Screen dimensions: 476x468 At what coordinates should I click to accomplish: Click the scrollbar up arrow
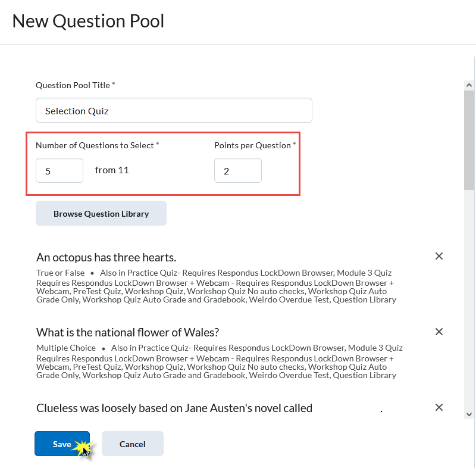[x=469, y=85]
